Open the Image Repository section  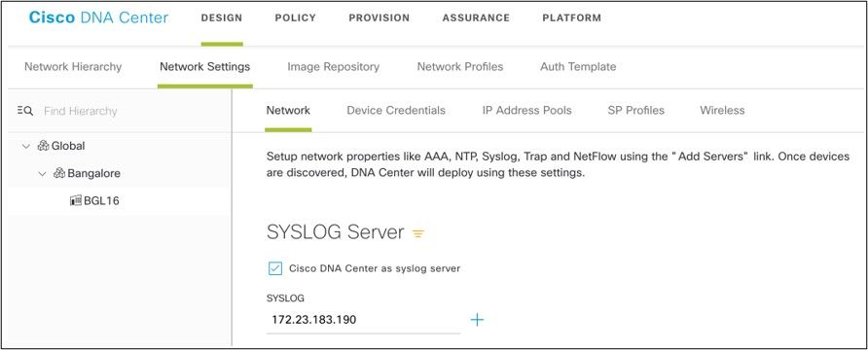(x=333, y=67)
